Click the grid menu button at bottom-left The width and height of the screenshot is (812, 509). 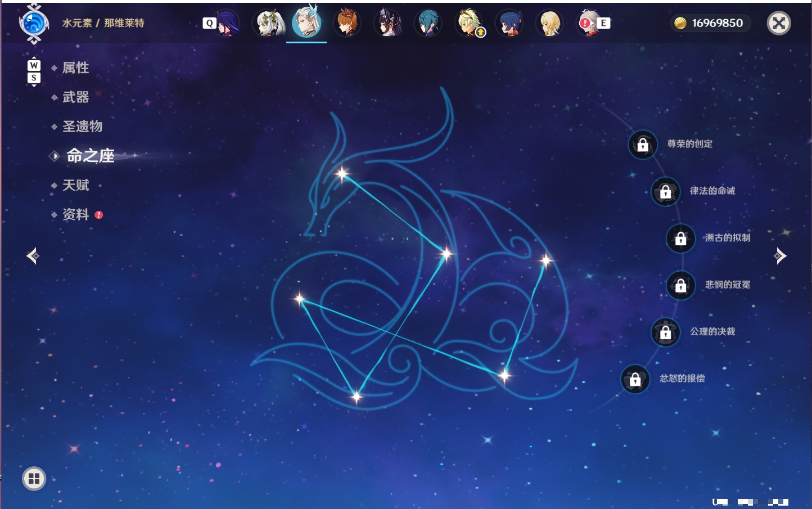(34, 479)
